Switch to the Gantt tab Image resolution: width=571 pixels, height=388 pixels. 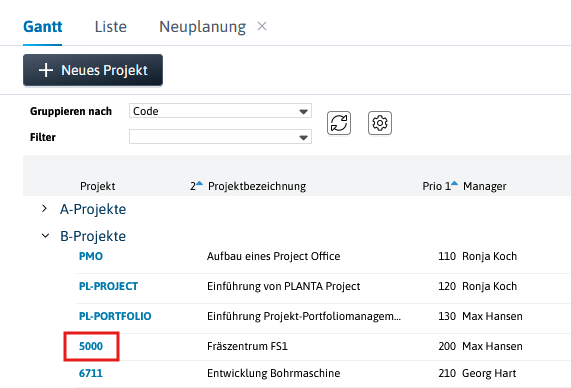[43, 27]
